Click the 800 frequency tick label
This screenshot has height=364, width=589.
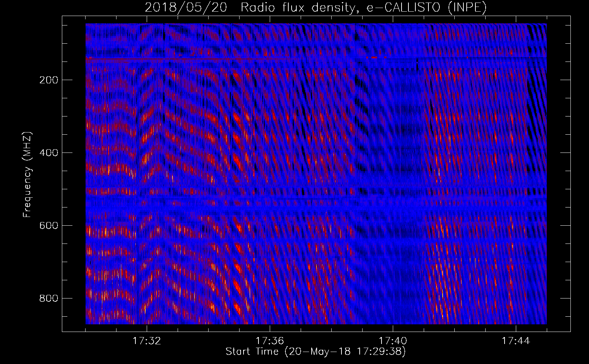point(49,298)
